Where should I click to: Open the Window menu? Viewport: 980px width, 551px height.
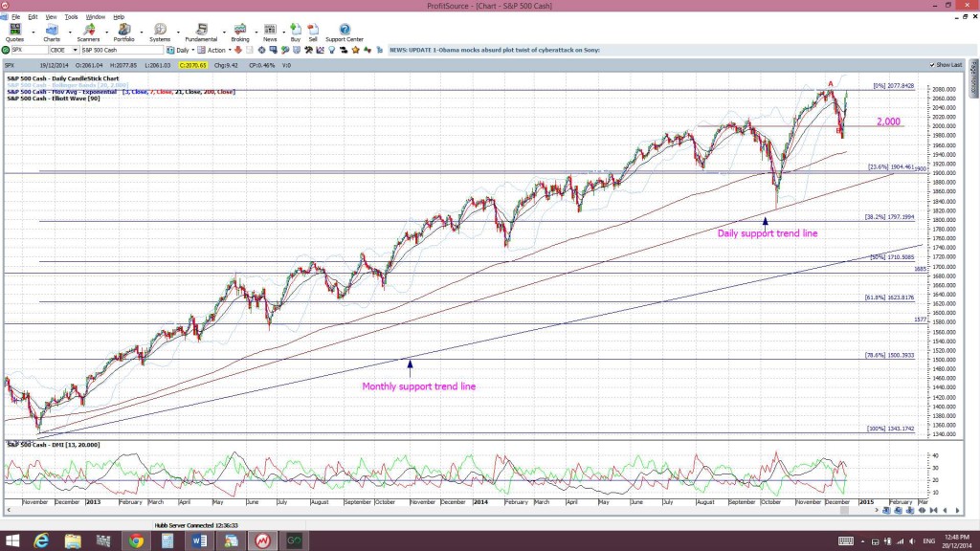[95, 17]
